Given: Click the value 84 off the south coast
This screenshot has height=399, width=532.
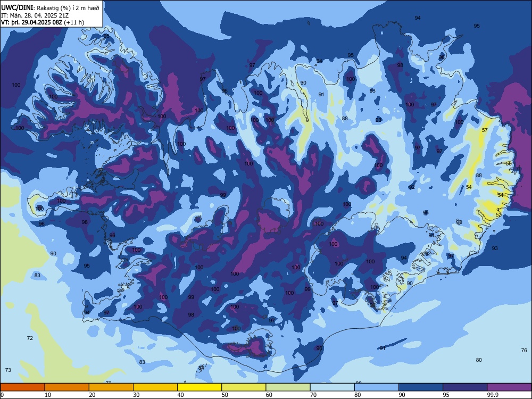Looking at the screenshot, I should click(201, 368).
